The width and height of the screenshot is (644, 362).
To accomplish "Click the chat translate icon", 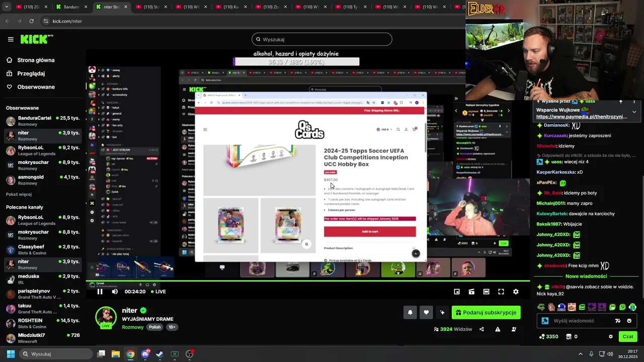I will point(618,321).
